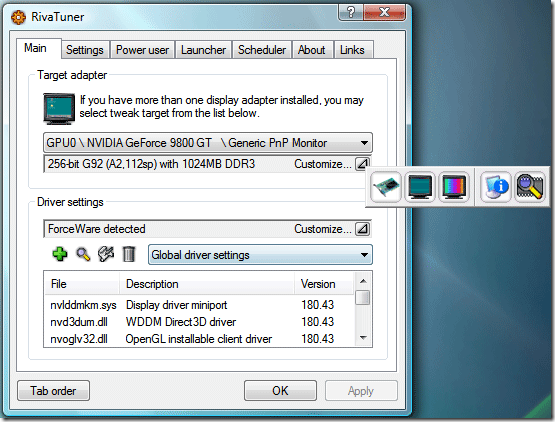Open hardware monitoring magnifier icon
Viewport: 555px width, 422px height.
coord(530,187)
